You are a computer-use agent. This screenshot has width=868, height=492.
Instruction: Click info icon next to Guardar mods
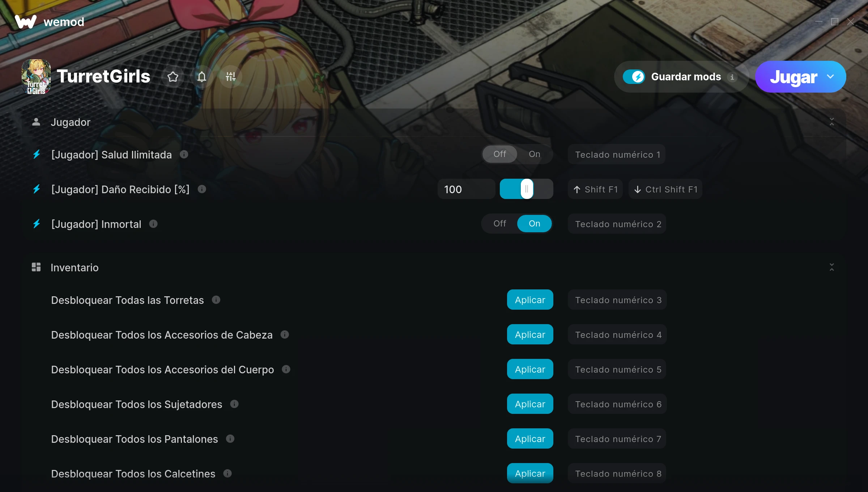click(x=732, y=77)
